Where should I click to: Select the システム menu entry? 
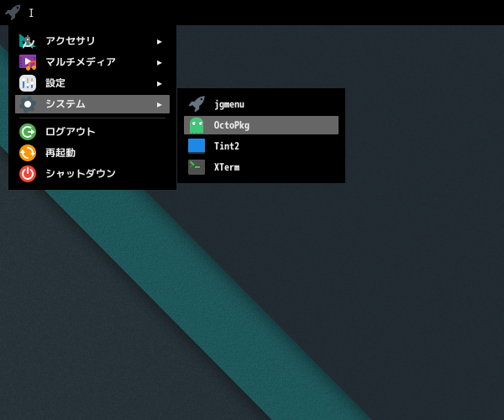(92, 104)
